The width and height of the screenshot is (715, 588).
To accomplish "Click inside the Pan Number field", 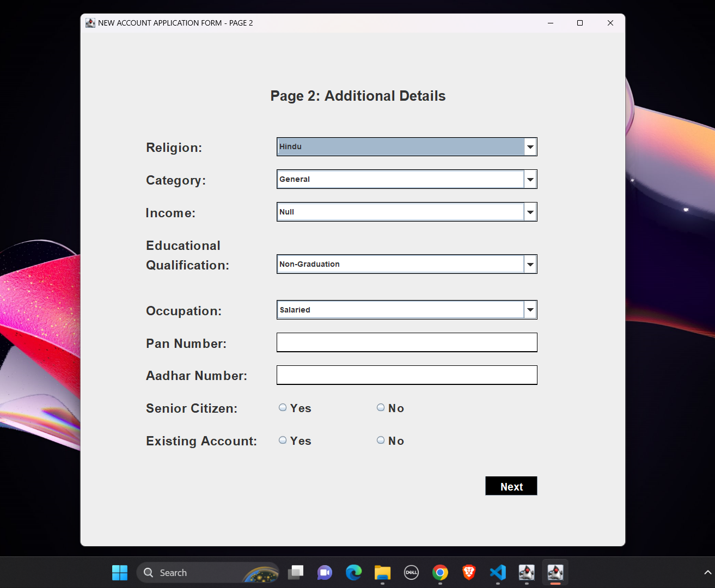I will click(x=407, y=342).
